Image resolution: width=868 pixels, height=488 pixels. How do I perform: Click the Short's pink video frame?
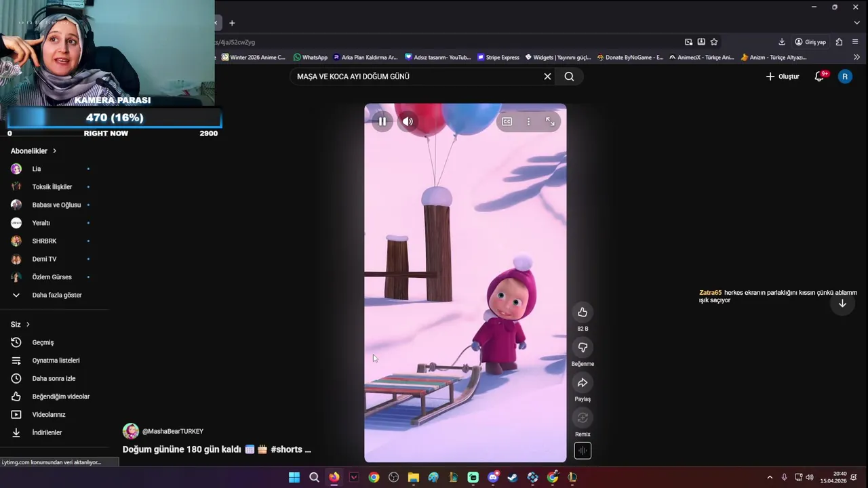pos(465,283)
